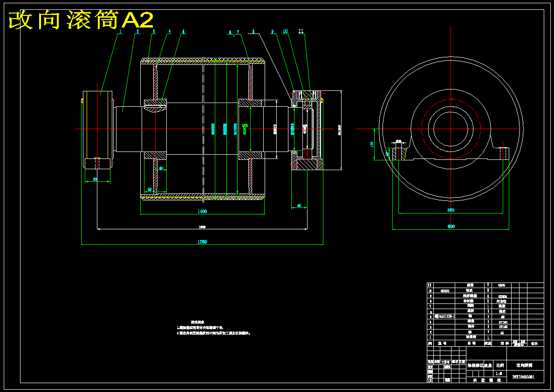Screen dimensions: 554x392
Task: Select the 85 dimension inside the drum
Action: coord(150,190)
